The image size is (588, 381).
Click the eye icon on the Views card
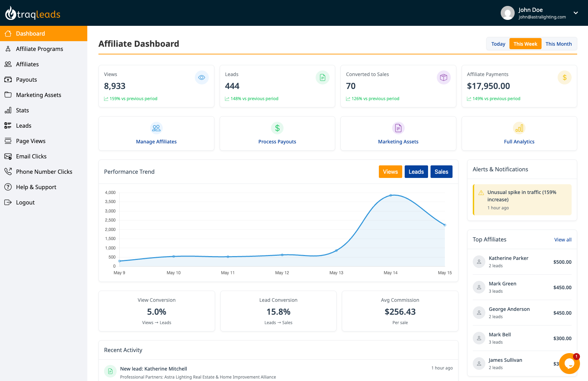pyautogui.click(x=202, y=77)
